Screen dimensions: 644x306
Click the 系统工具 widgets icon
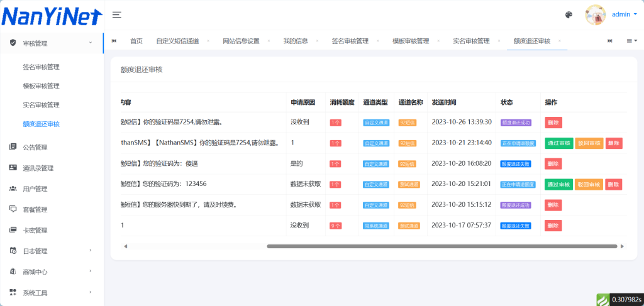[x=13, y=292]
